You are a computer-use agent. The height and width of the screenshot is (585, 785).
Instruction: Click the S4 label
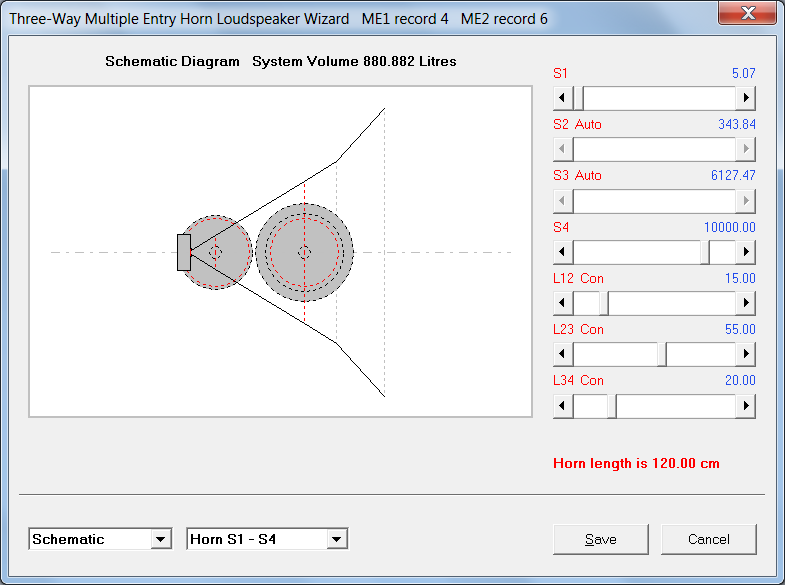561,227
